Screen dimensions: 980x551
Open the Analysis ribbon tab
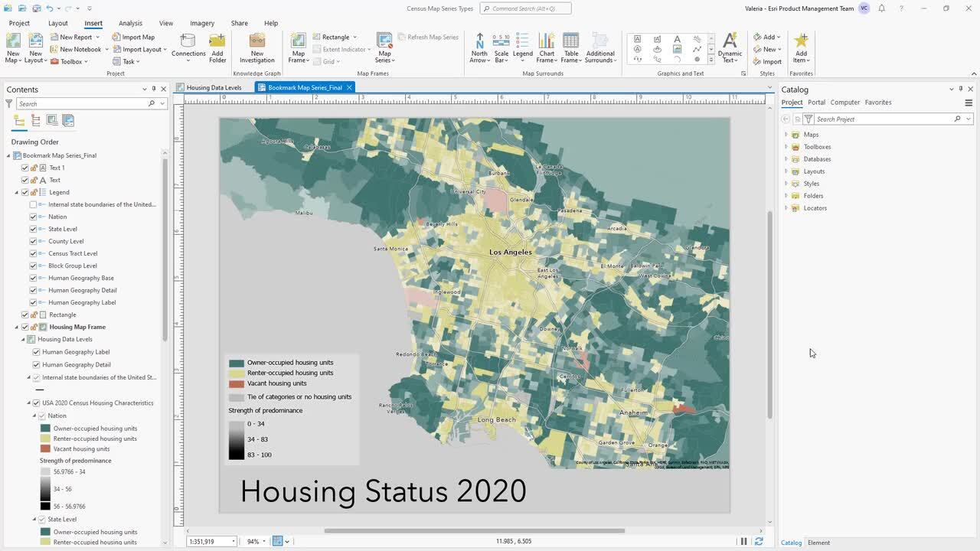[x=130, y=23]
